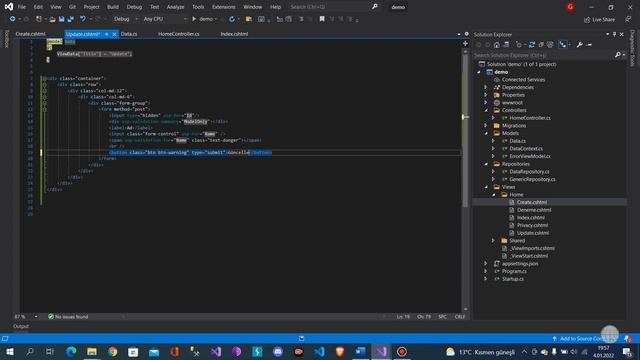This screenshot has height=360, width=640.
Task: Open the File menu
Action: (x=22, y=7)
